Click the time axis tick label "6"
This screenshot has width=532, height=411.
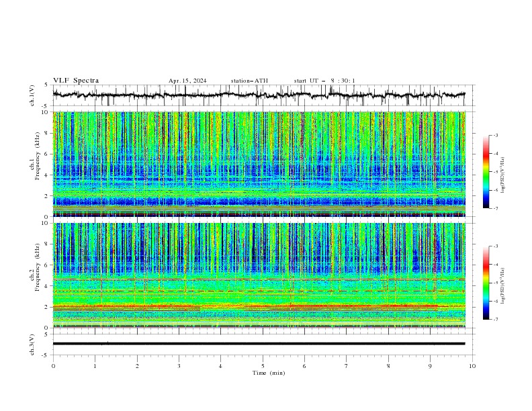click(304, 366)
